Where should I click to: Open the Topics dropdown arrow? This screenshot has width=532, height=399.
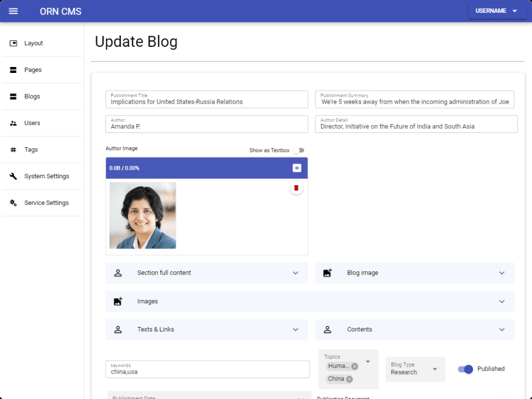pos(368,362)
